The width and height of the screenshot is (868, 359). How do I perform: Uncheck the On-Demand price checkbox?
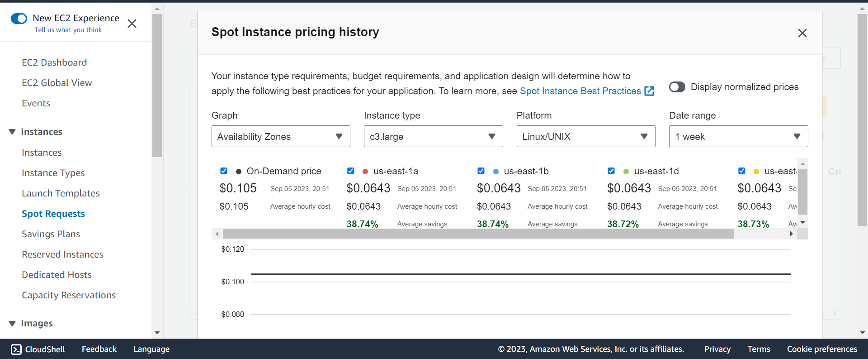click(224, 171)
